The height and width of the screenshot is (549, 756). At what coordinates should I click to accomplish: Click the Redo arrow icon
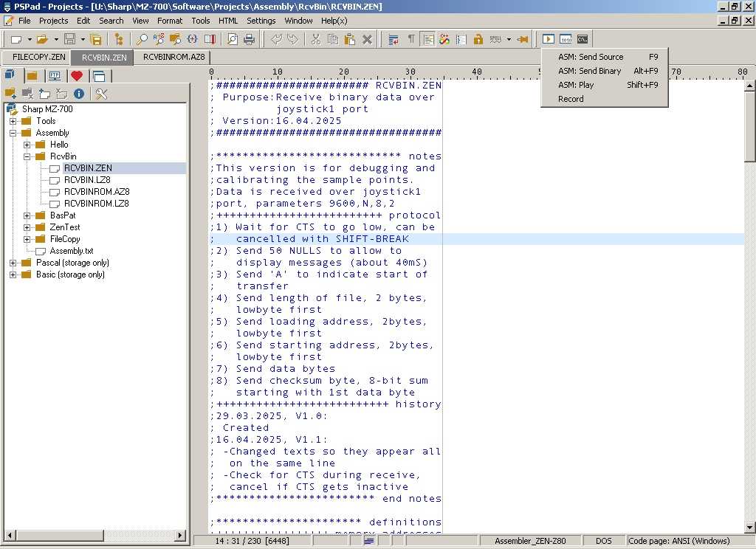tap(292, 40)
